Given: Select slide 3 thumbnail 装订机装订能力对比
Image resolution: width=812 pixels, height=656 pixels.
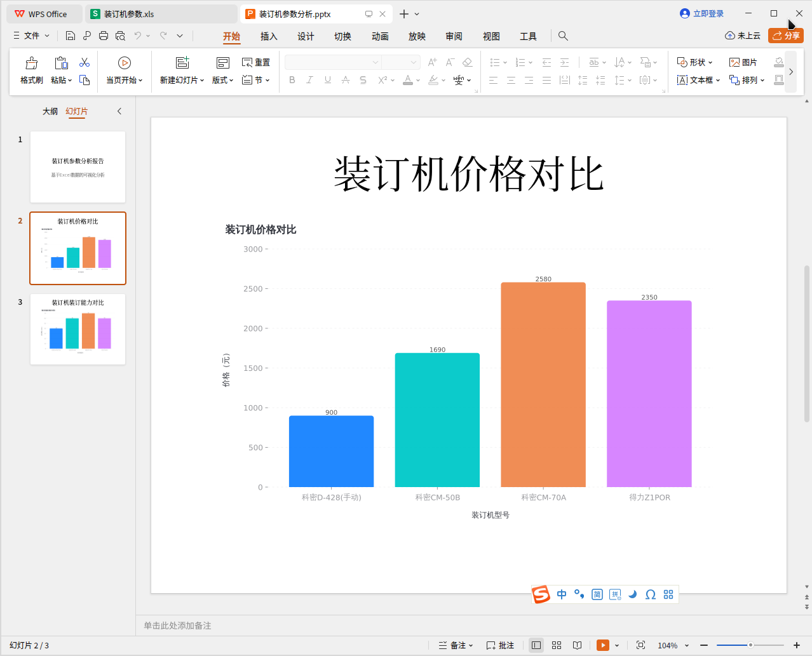Looking at the screenshot, I should (78, 329).
